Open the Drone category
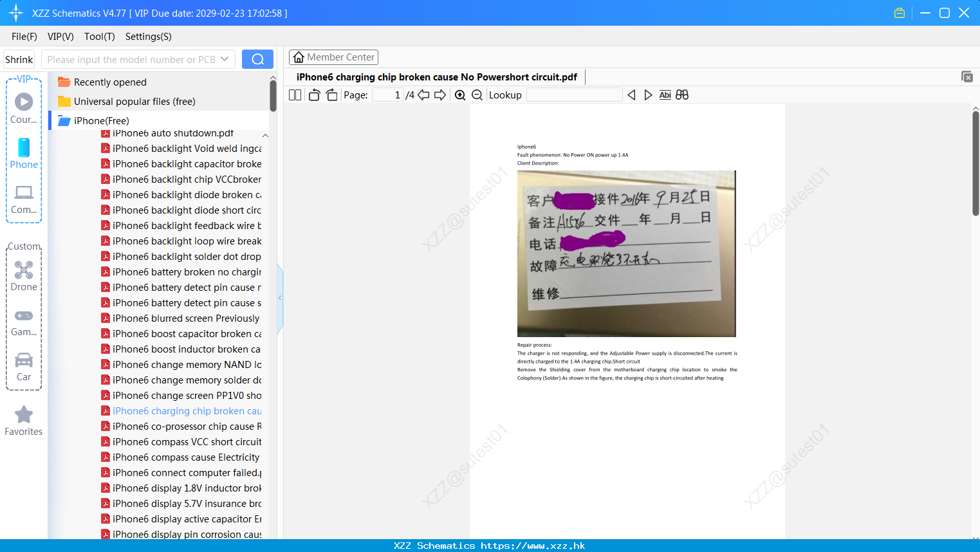 pyautogui.click(x=24, y=276)
